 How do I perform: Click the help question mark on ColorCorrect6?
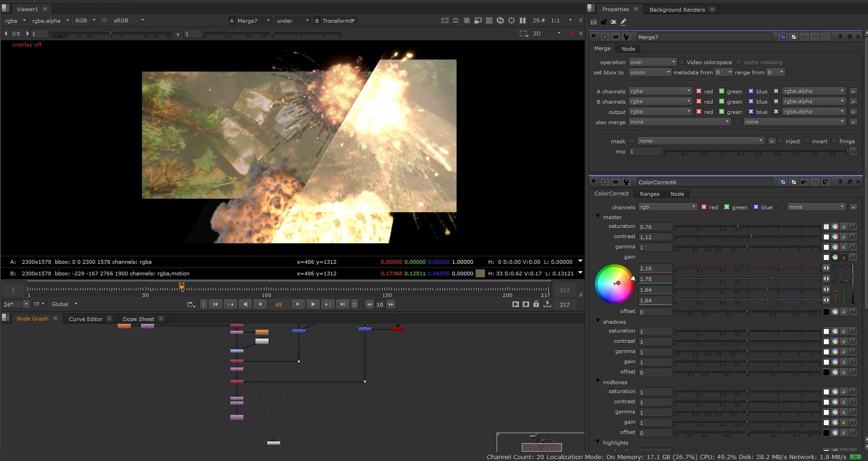(840, 182)
